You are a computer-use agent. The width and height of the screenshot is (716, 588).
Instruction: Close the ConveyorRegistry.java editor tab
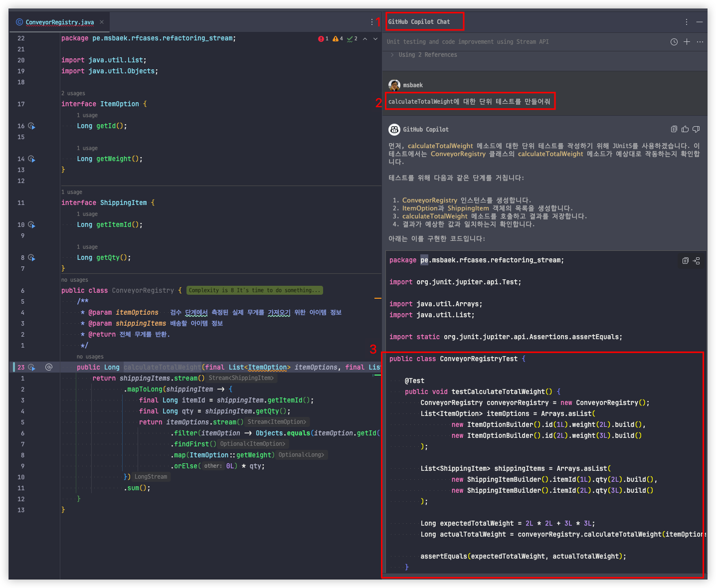pos(102,22)
